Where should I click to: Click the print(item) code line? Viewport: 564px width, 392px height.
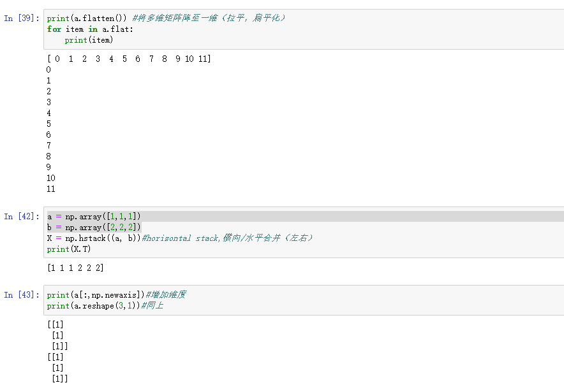tap(89, 40)
